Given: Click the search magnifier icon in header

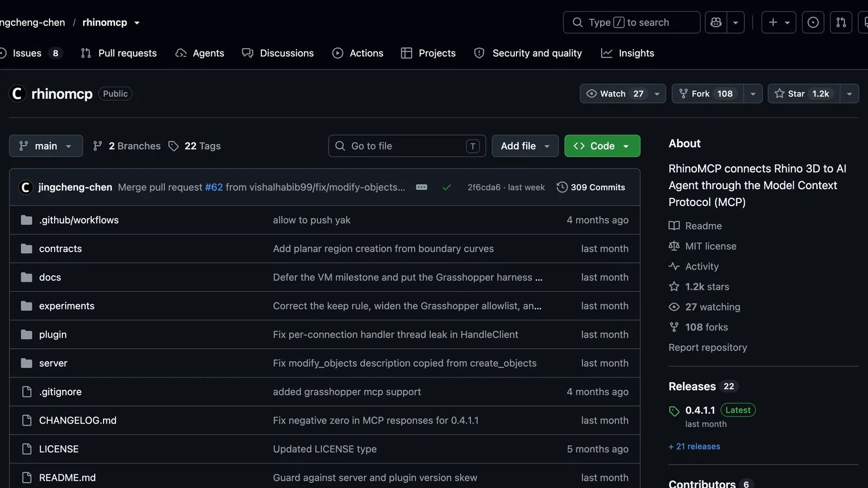Looking at the screenshot, I should tap(578, 22).
